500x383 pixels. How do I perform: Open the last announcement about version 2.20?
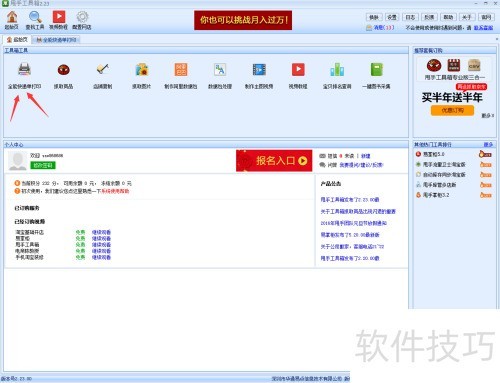350,258
